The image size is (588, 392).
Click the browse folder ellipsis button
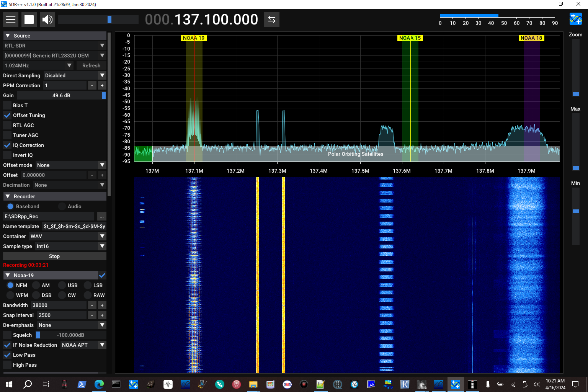(102, 216)
